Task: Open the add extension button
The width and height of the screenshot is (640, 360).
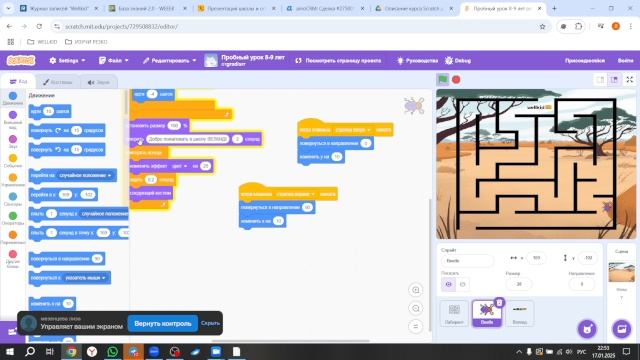Action: (x=12, y=331)
